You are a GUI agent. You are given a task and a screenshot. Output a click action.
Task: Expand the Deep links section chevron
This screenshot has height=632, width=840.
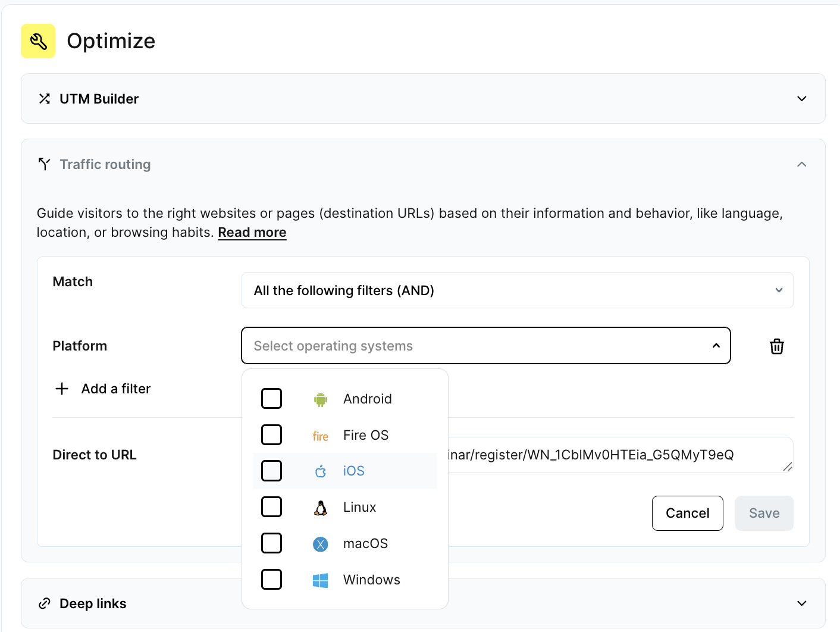coord(801,603)
